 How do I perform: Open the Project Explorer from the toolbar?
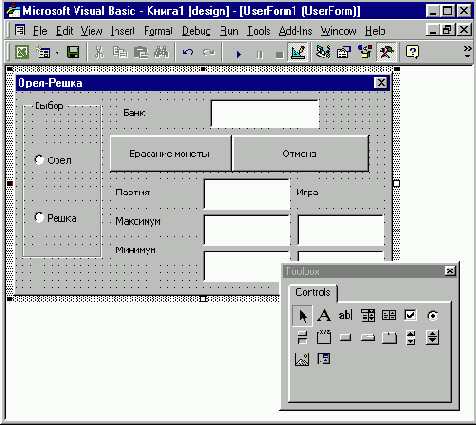click(x=323, y=52)
